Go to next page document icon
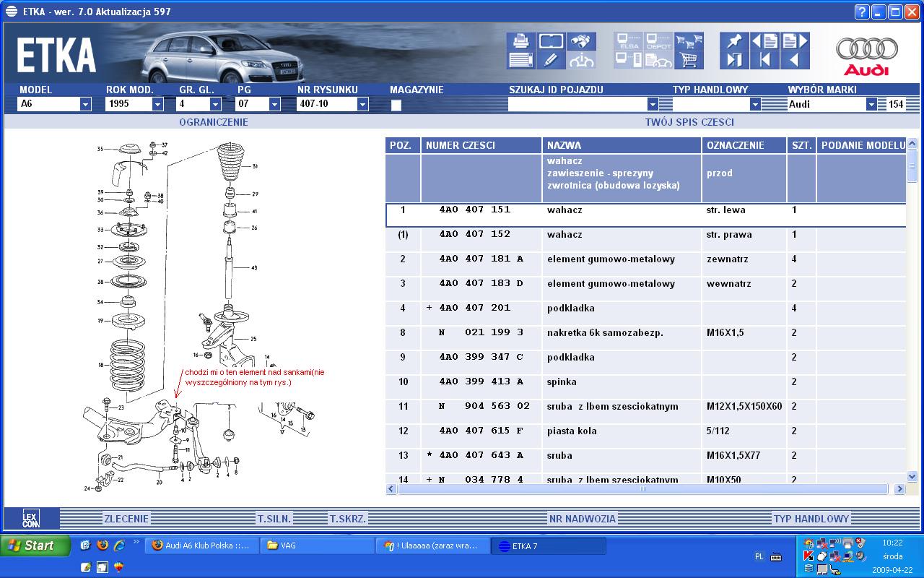Viewport: 924px width, 578px height. [x=795, y=41]
